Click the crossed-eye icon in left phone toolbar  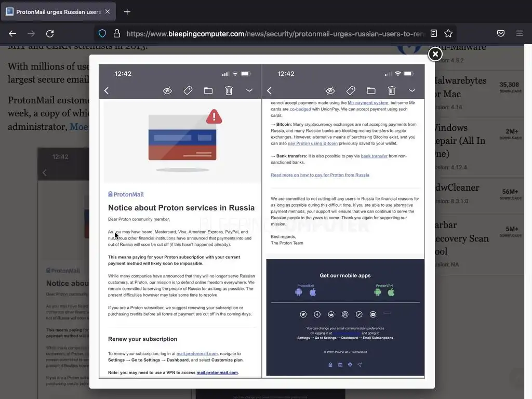coord(167,90)
